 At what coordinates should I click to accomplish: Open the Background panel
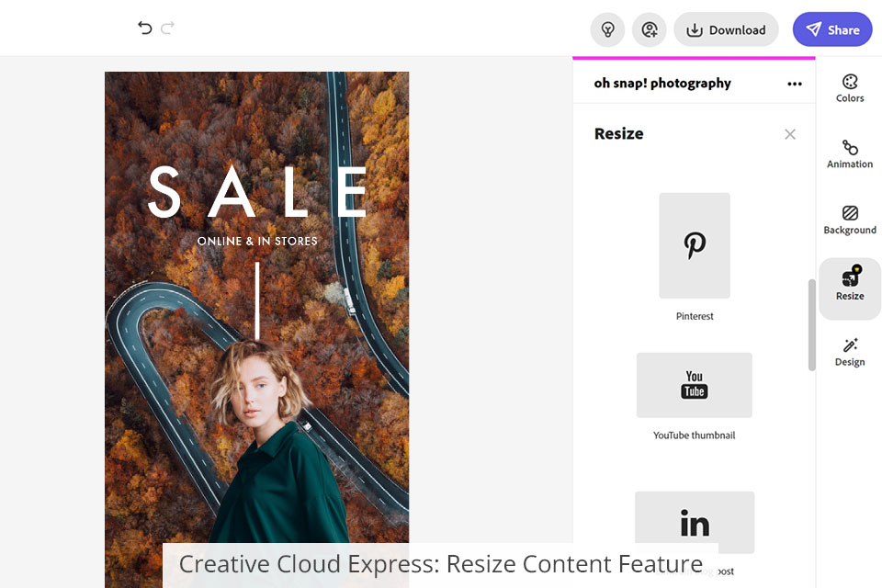pyautogui.click(x=849, y=220)
